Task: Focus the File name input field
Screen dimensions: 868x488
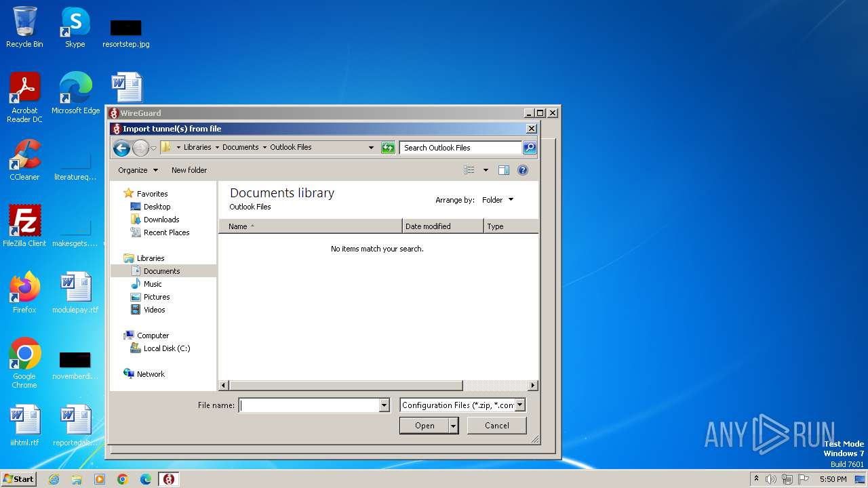Action: tap(309, 405)
